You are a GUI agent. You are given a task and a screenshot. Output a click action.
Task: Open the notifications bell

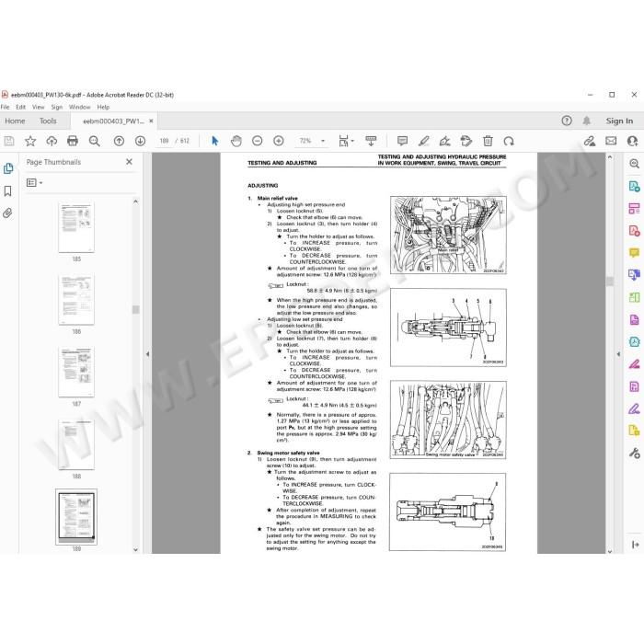(587, 121)
